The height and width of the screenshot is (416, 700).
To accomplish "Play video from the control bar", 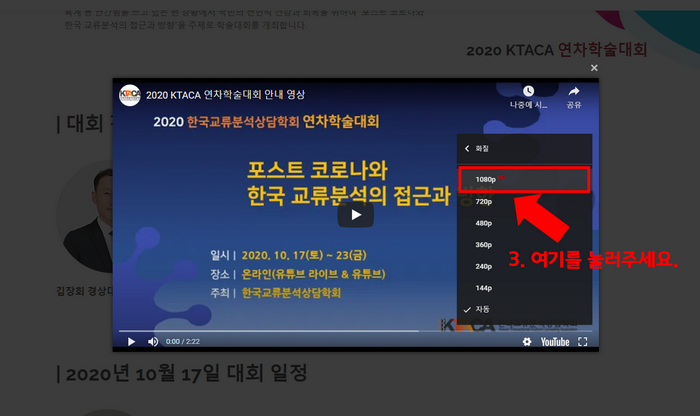I will point(131,342).
